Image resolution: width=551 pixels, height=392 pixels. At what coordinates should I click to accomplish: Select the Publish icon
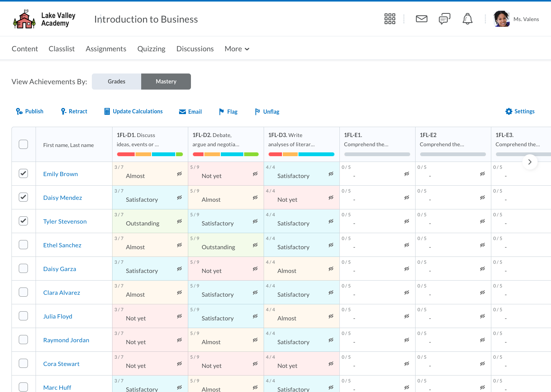point(19,111)
